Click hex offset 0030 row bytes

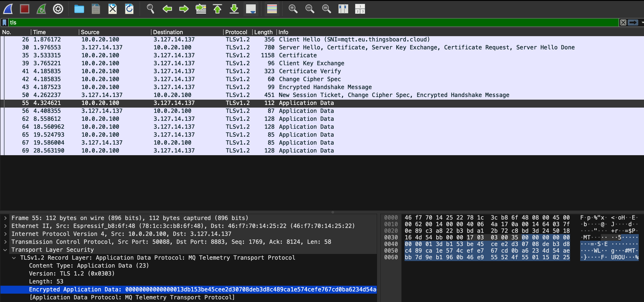pyautogui.click(x=487, y=237)
